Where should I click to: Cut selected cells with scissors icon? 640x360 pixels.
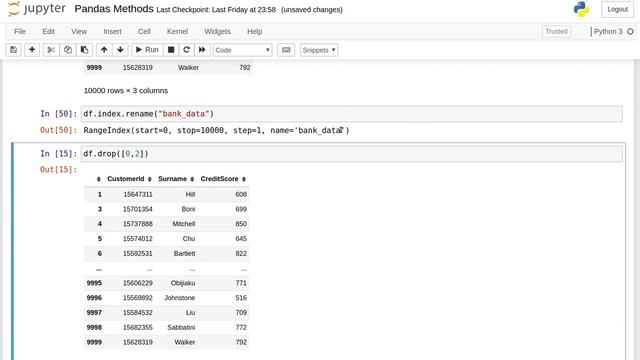click(x=51, y=50)
